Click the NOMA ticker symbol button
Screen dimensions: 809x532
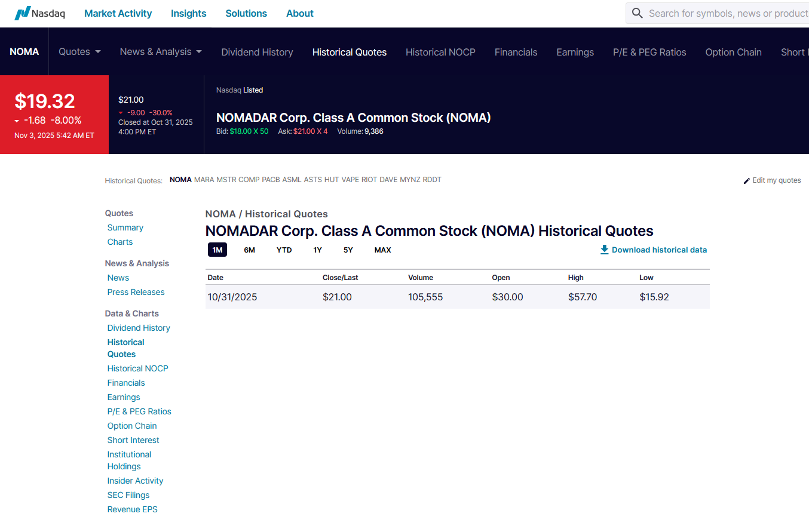pyautogui.click(x=24, y=52)
